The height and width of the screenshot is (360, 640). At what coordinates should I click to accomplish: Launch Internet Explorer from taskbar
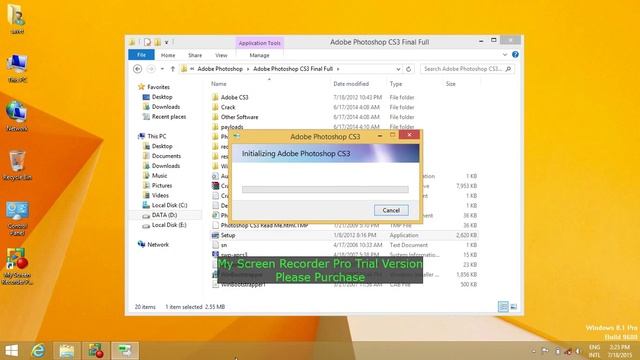pyautogui.click(x=38, y=351)
